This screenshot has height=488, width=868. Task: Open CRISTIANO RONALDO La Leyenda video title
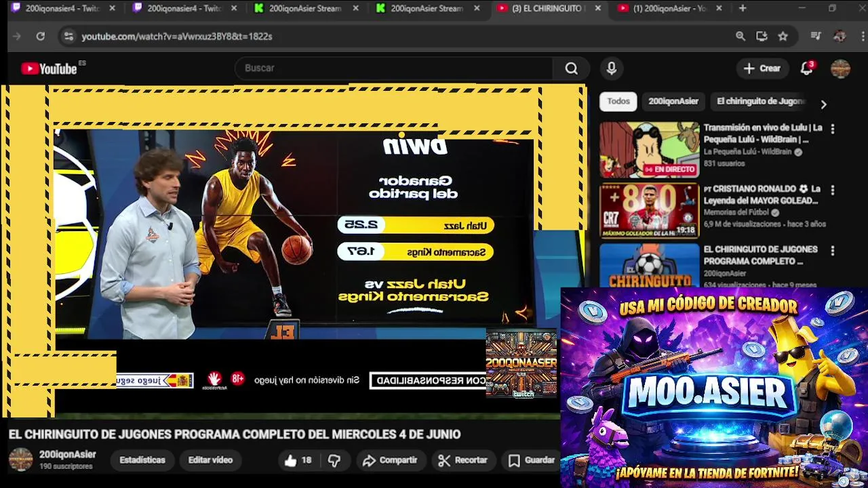point(763,195)
